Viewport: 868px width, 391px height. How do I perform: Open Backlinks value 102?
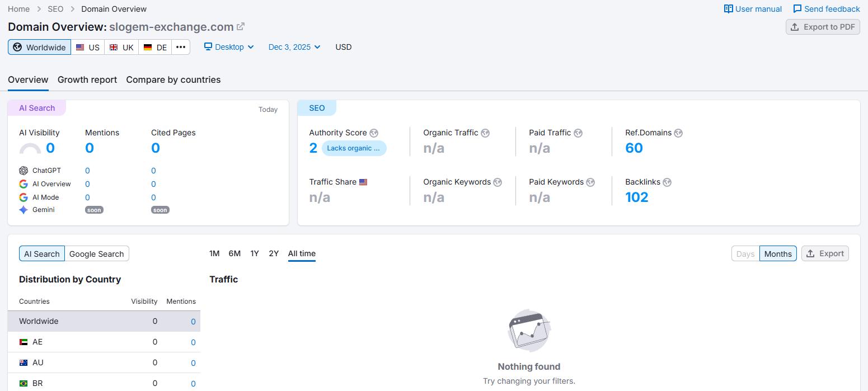[x=637, y=197]
